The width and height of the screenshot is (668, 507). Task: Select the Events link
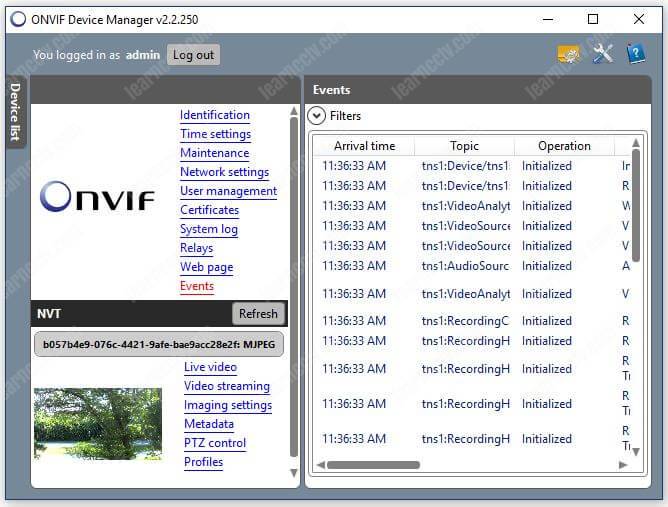197,286
